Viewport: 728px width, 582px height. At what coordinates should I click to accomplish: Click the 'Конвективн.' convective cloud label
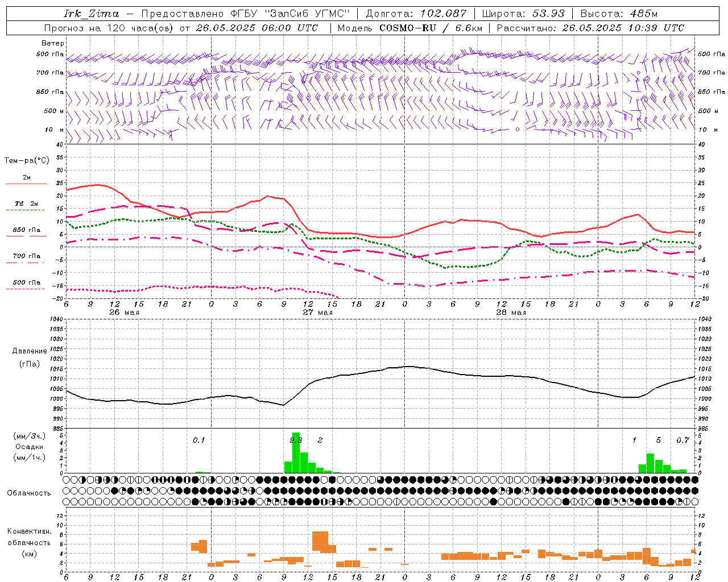click(x=30, y=531)
